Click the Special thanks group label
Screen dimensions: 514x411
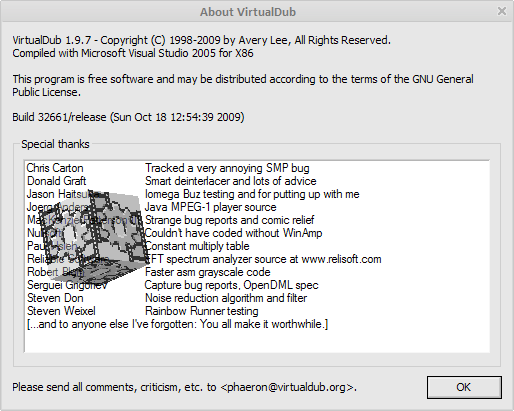[55, 144]
